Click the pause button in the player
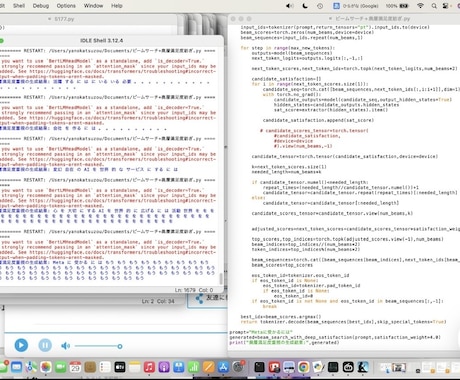460x380 pixels. pos(45,345)
